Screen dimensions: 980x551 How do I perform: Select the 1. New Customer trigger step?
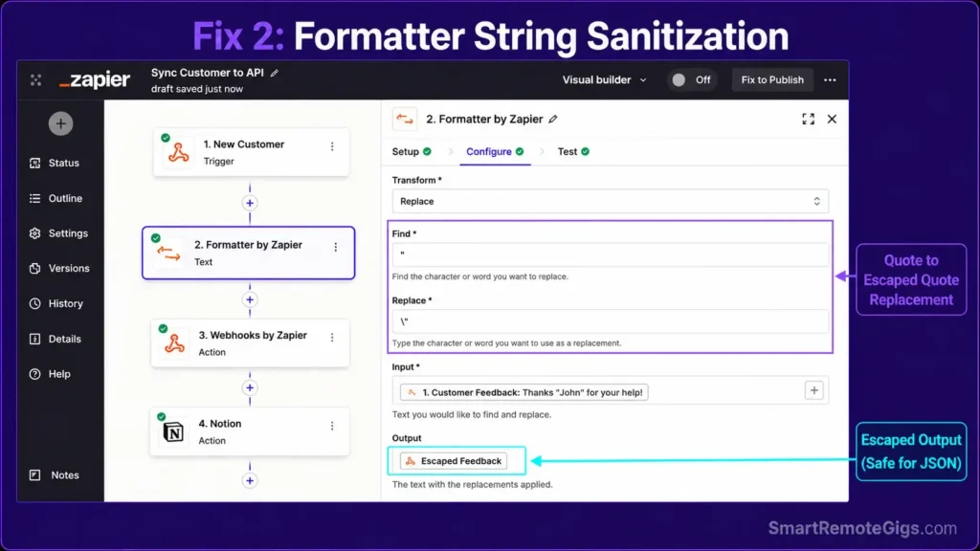[252, 152]
